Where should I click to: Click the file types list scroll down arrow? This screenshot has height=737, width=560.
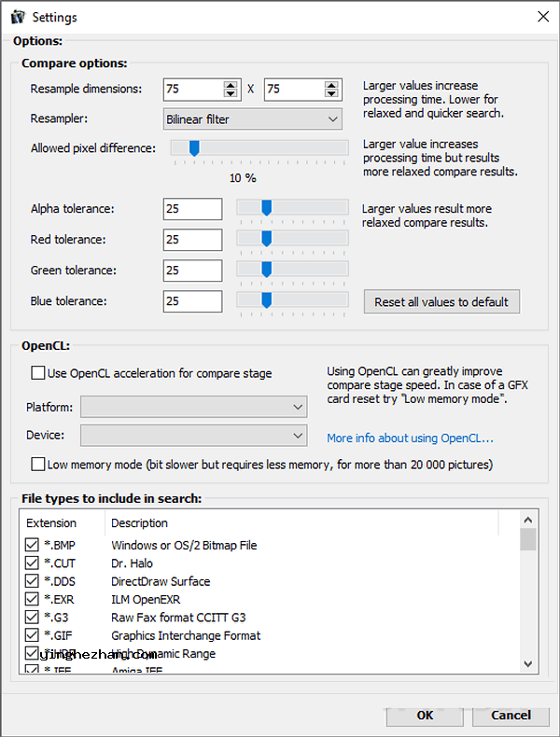pyautogui.click(x=528, y=663)
